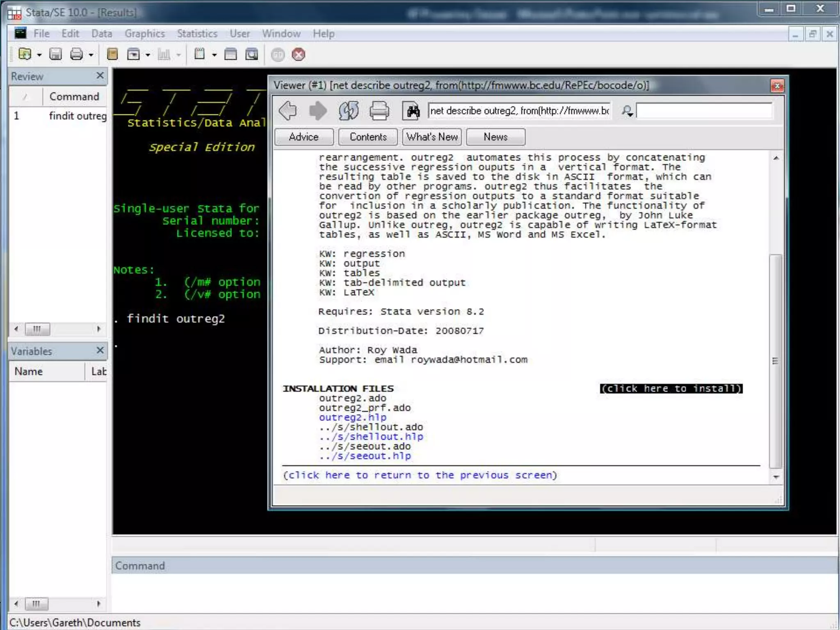Open the outreg2.hlp help link

coord(353,418)
